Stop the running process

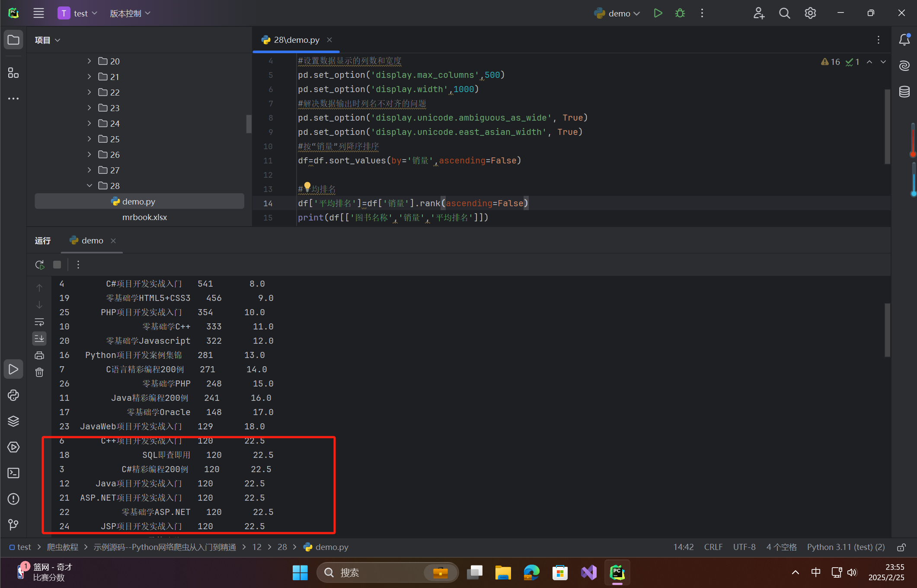(57, 265)
